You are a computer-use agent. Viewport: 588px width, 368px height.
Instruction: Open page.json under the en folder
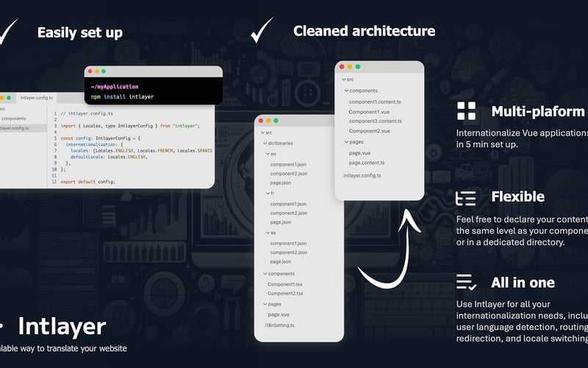(x=281, y=183)
